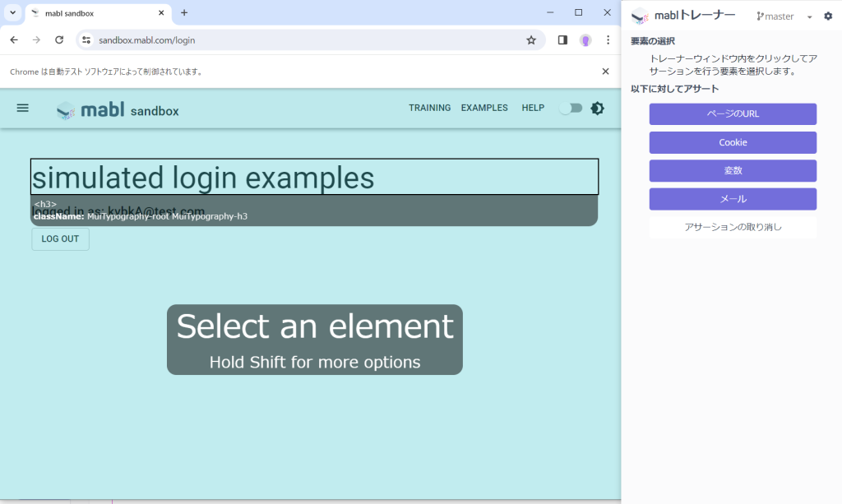
Task: Open the tab search dropdown
Action: coord(13,12)
